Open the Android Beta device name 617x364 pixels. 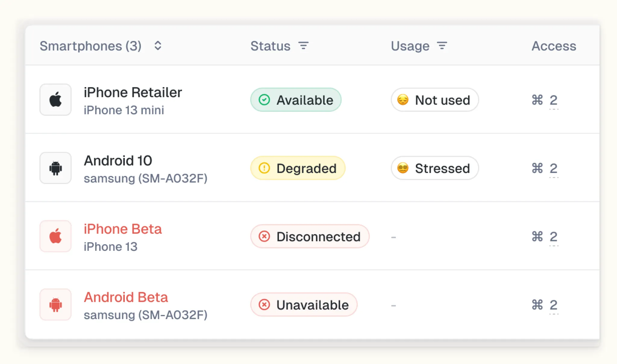pos(126,297)
